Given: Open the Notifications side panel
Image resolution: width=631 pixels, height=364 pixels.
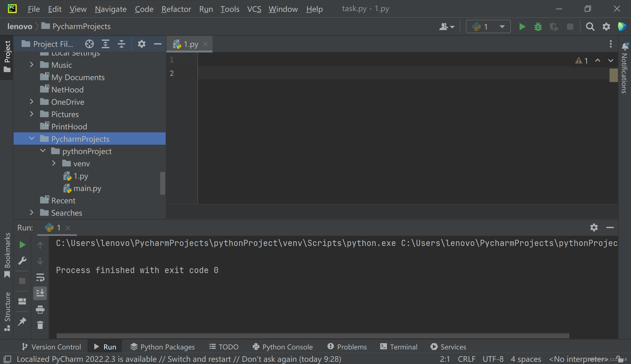Looking at the screenshot, I should (x=624, y=68).
